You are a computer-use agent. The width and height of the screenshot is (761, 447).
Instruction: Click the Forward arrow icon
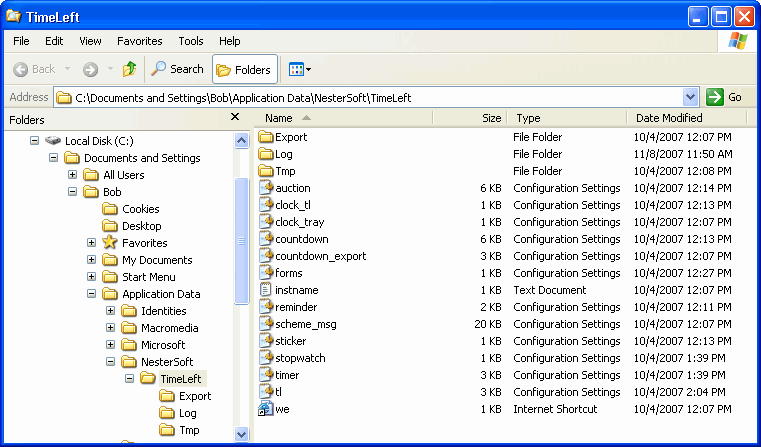point(90,69)
